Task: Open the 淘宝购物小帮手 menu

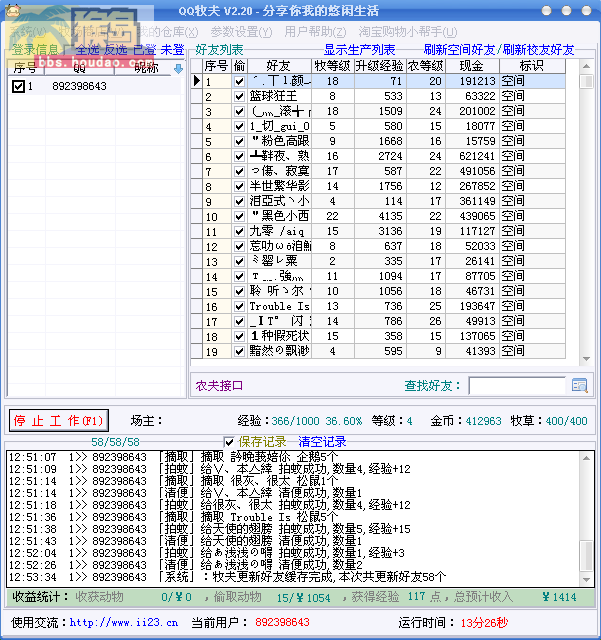Action: coord(408,31)
